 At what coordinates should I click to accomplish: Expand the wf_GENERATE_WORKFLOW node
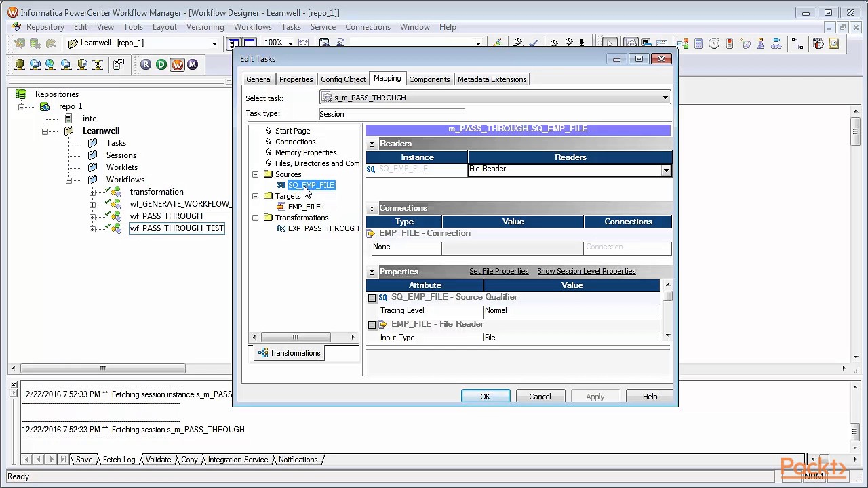click(92, 205)
